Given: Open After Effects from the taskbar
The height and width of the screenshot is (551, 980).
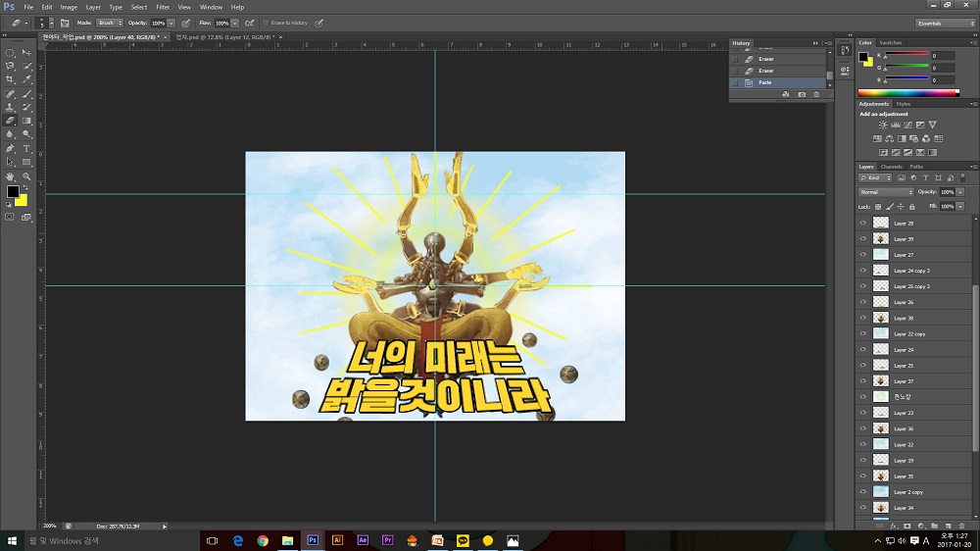Looking at the screenshot, I should click(x=363, y=540).
